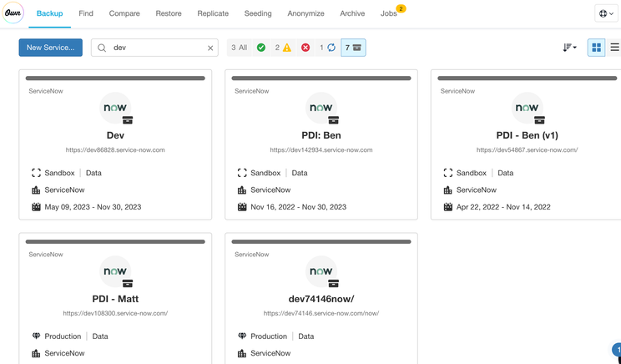Click the PDI: Ben now logo

(x=321, y=108)
